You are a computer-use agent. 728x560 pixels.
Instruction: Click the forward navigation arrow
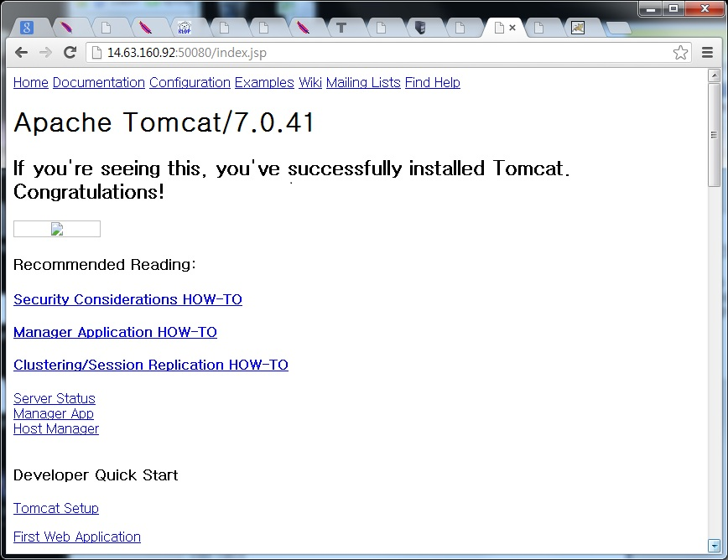pos(45,53)
